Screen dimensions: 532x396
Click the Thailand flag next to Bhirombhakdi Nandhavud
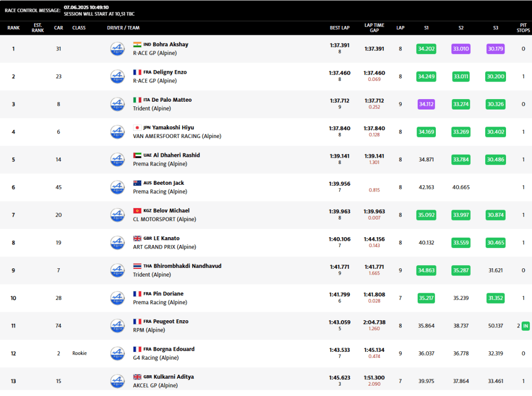click(x=137, y=266)
